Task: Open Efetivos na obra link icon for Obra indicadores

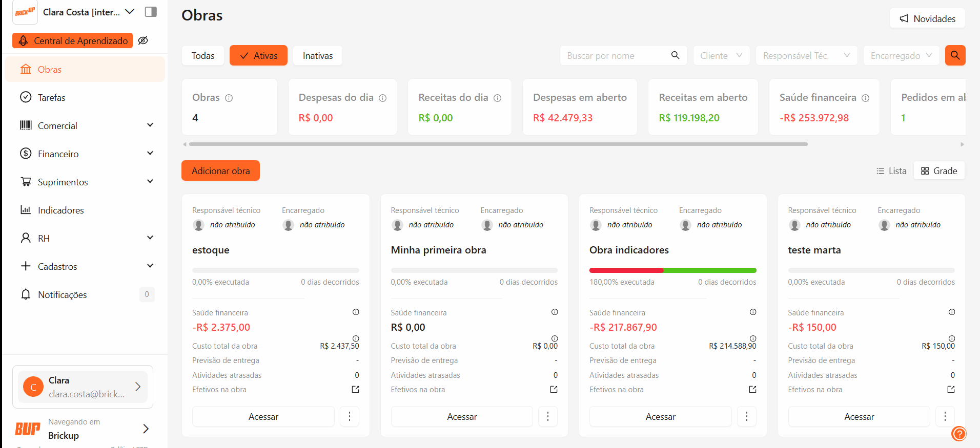Action: (752, 390)
